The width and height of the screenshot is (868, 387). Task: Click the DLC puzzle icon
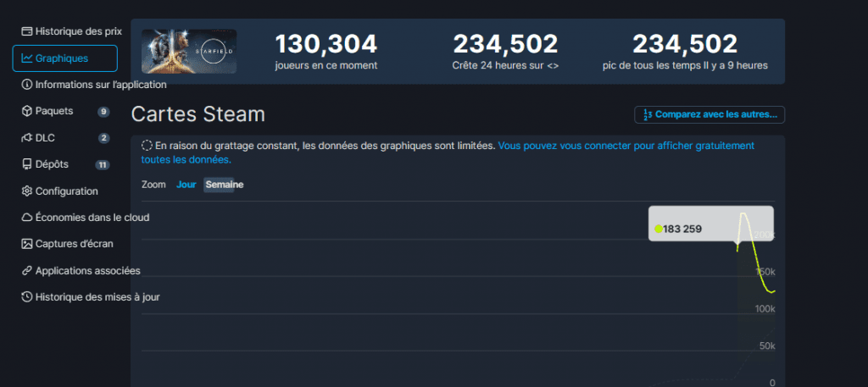point(27,138)
